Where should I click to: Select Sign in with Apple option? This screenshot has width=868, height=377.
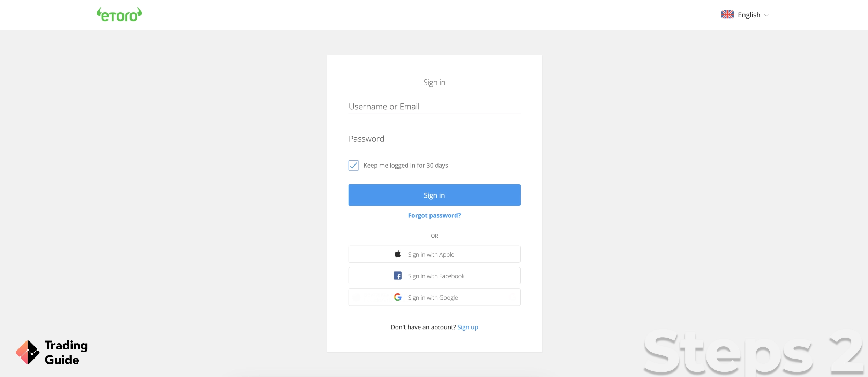click(x=434, y=254)
